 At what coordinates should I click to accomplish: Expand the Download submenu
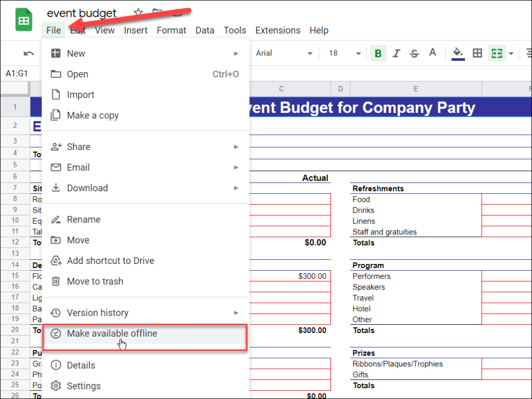(x=145, y=188)
